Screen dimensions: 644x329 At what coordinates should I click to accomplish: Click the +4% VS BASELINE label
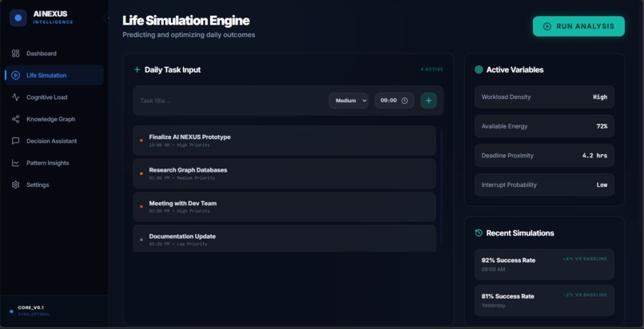pyautogui.click(x=584, y=259)
